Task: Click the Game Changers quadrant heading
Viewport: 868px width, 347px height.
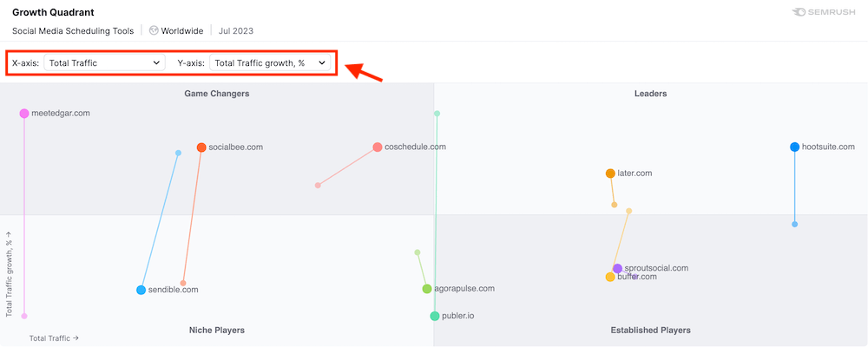Action: tap(217, 94)
